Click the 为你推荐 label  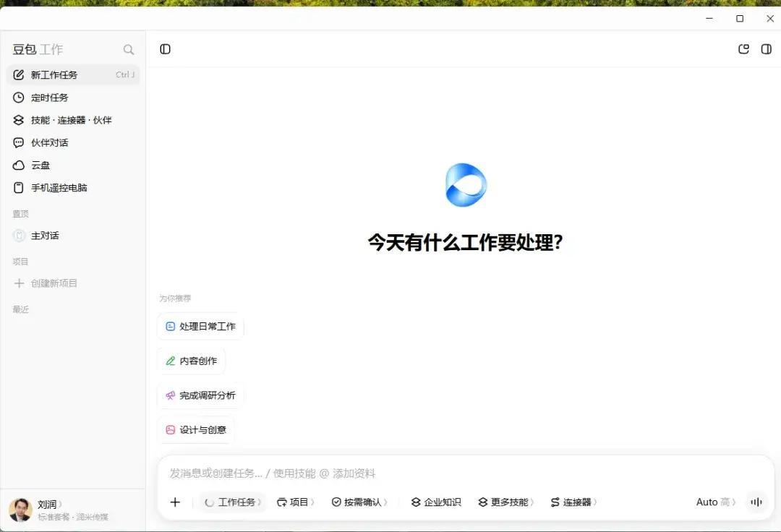[x=175, y=298]
